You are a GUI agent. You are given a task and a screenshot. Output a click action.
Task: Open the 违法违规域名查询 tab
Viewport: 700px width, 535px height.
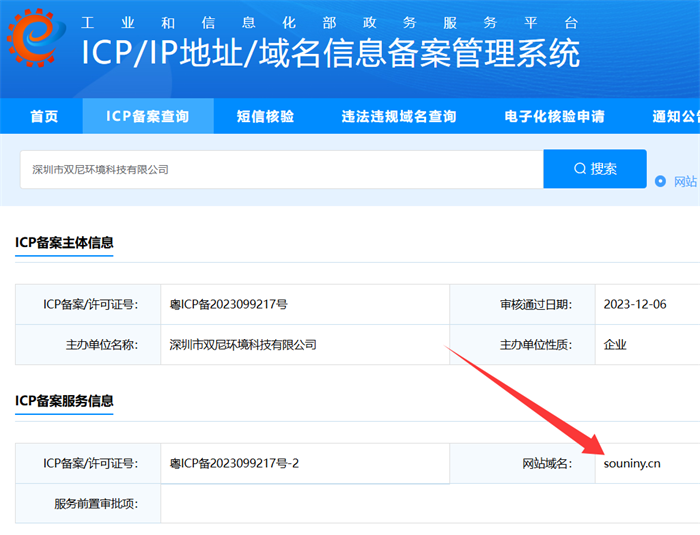tap(399, 116)
